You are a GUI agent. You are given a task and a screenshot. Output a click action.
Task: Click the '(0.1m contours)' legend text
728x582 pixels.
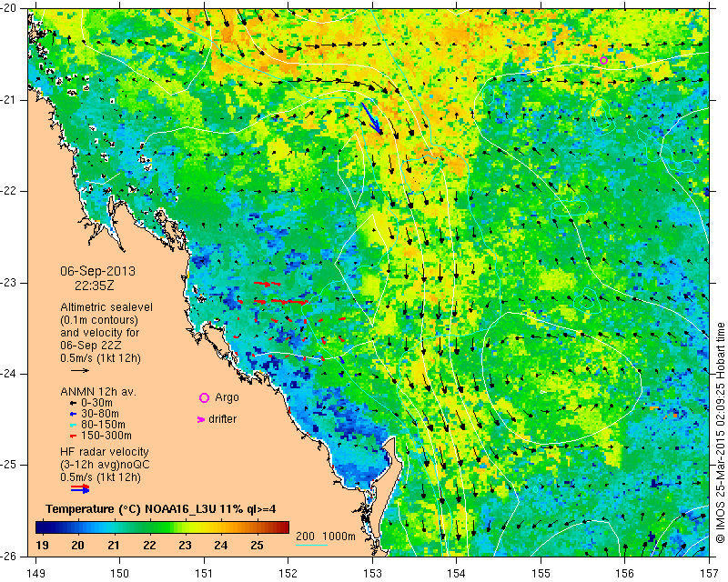click(99, 320)
